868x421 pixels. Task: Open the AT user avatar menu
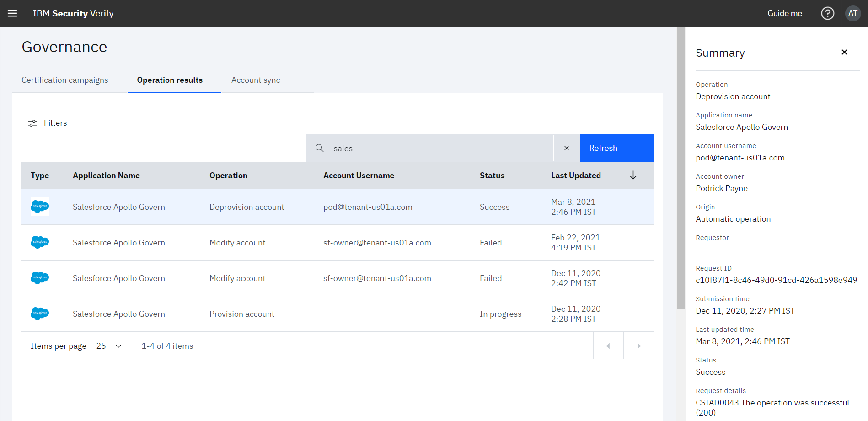(x=852, y=13)
